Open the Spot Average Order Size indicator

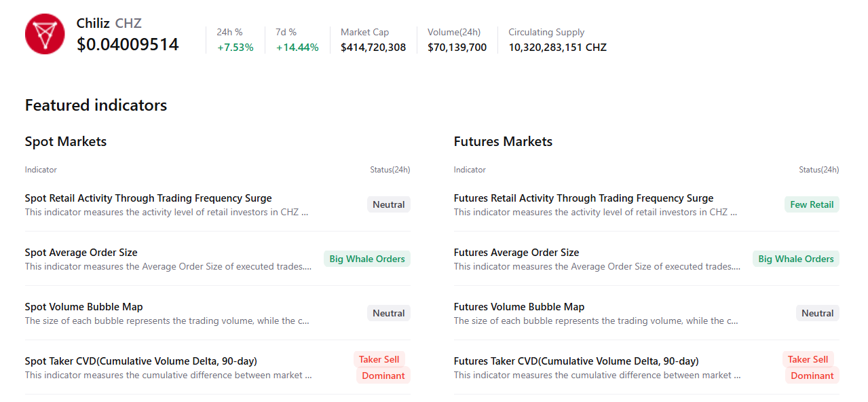pyautogui.click(x=81, y=253)
